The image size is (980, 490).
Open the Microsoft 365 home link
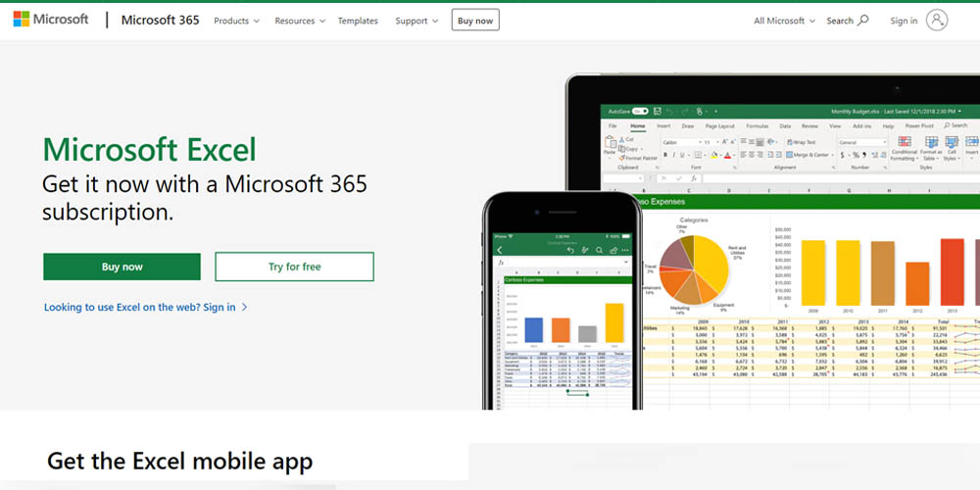(160, 20)
